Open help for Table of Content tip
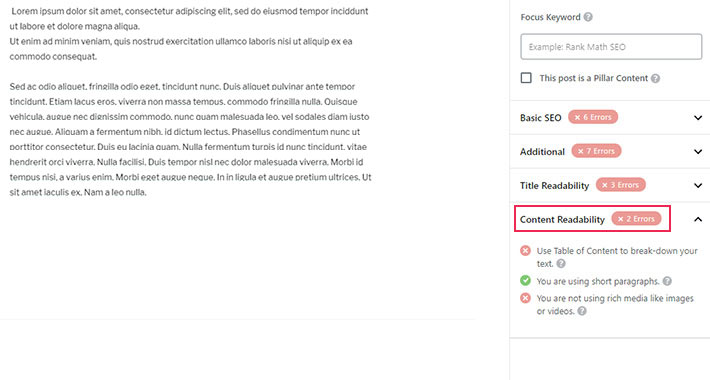This screenshot has width=710, height=380. (561, 264)
